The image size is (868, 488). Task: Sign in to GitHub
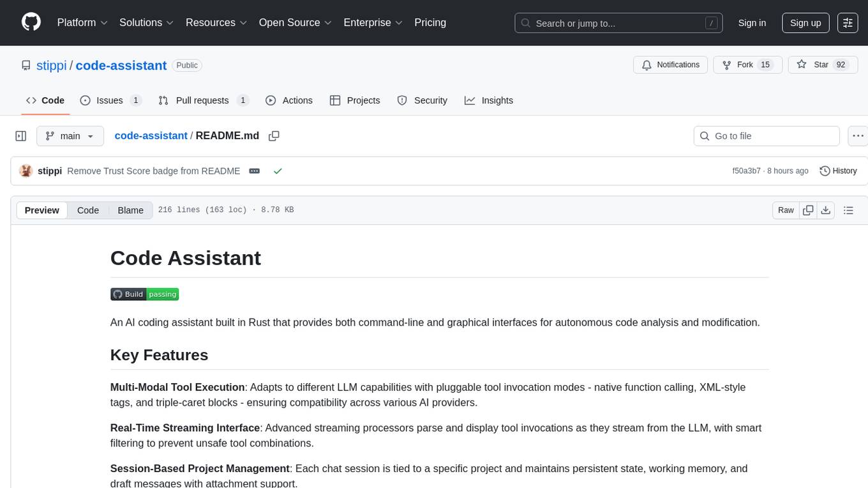(x=752, y=23)
